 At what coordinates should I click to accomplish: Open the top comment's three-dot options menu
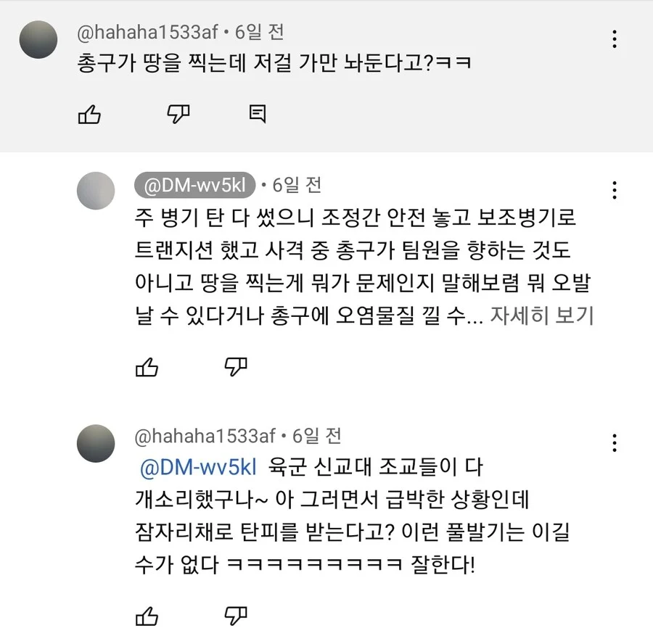[x=615, y=38]
